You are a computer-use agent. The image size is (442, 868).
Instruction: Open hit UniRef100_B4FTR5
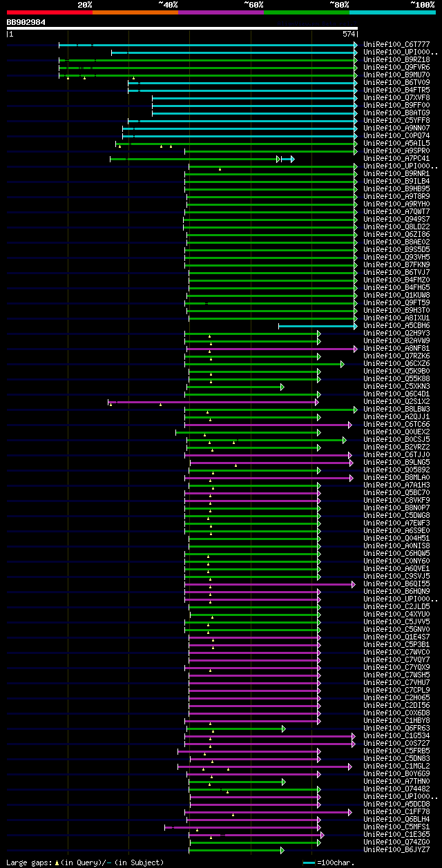click(396, 90)
